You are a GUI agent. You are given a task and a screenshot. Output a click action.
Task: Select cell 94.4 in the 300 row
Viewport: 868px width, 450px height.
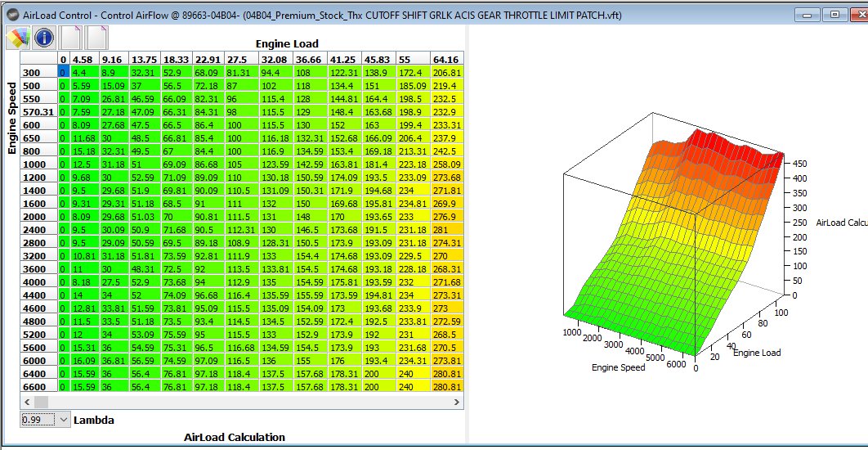[x=275, y=72]
